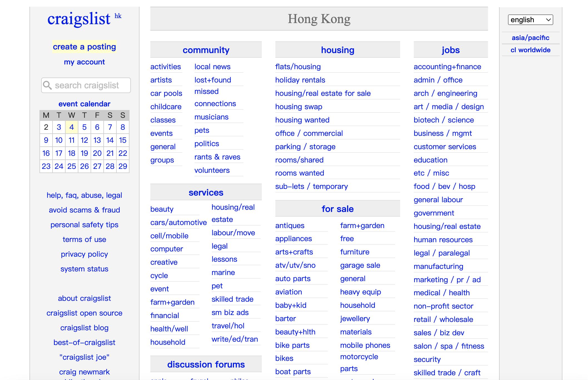Click the craigslist logo link

coord(79,19)
